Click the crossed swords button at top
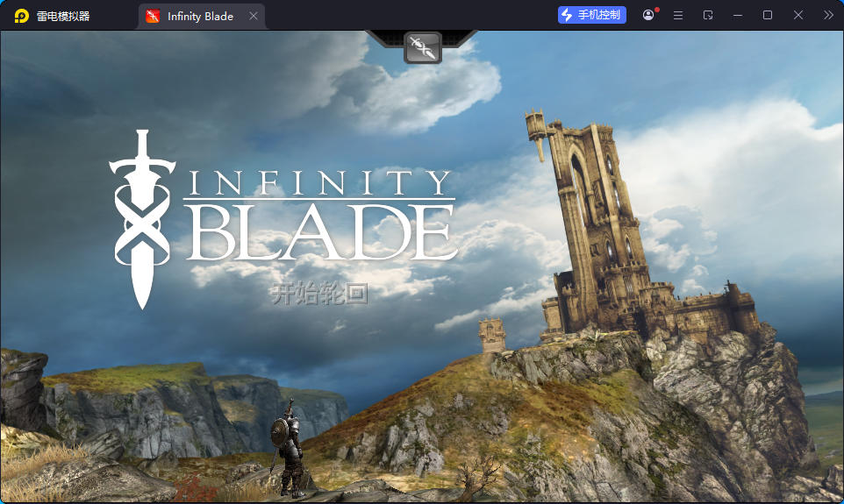Screen dimensions: 844x504 [423, 47]
